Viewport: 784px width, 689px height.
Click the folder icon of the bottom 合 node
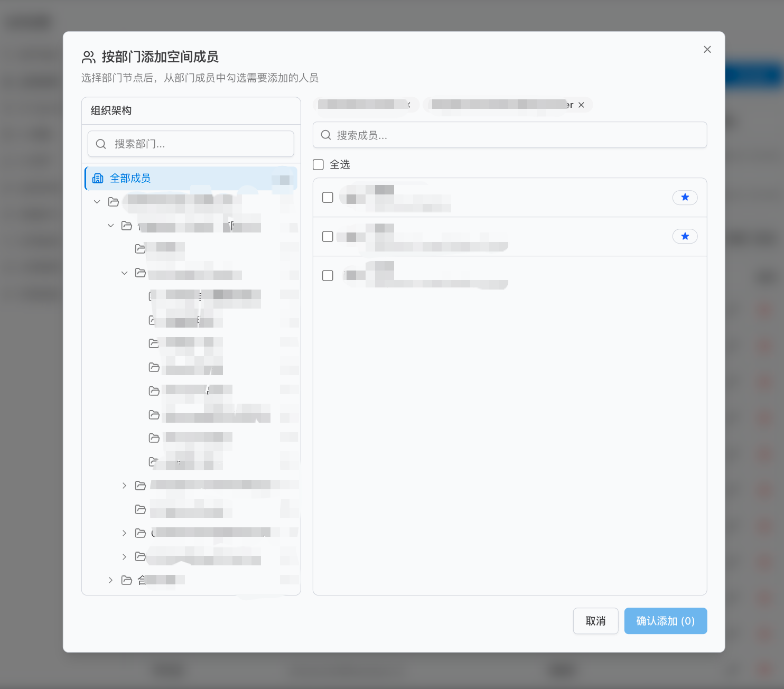[x=126, y=580]
